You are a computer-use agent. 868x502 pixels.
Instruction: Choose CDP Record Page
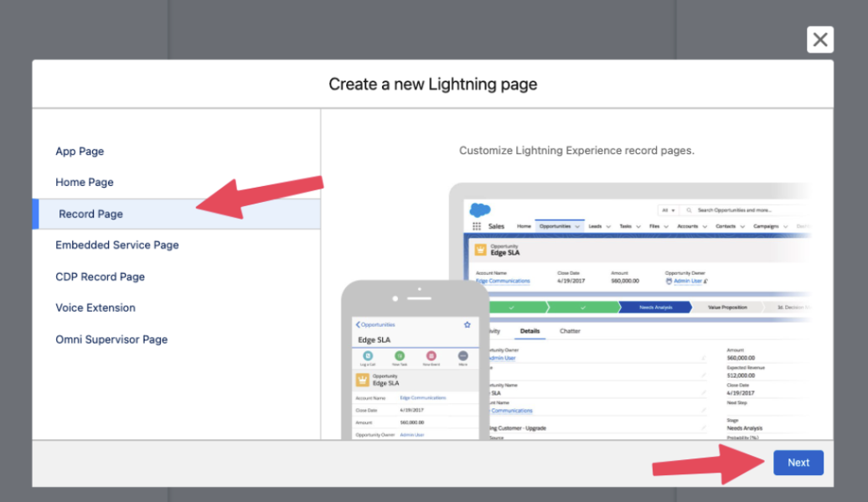click(x=101, y=277)
